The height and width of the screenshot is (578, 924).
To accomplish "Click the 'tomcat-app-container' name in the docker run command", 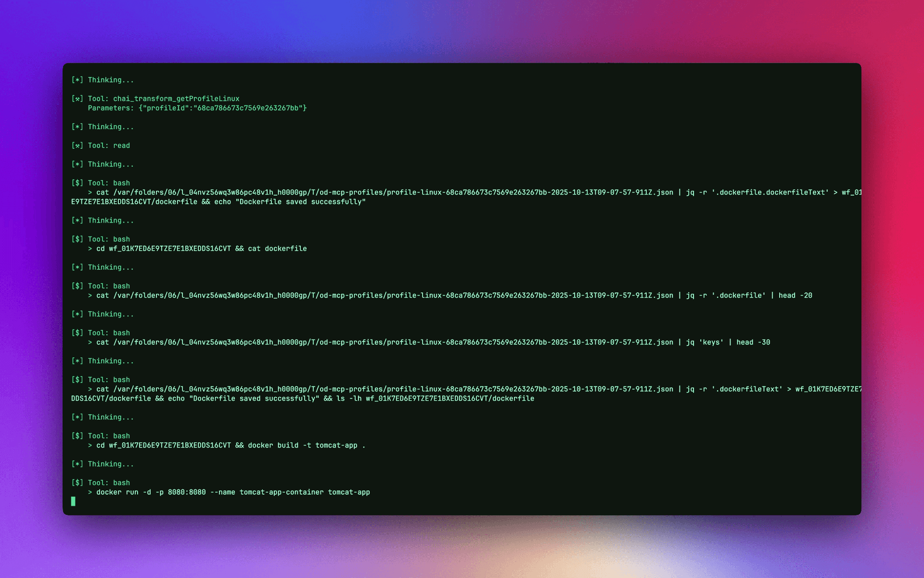I will click(282, 492).
